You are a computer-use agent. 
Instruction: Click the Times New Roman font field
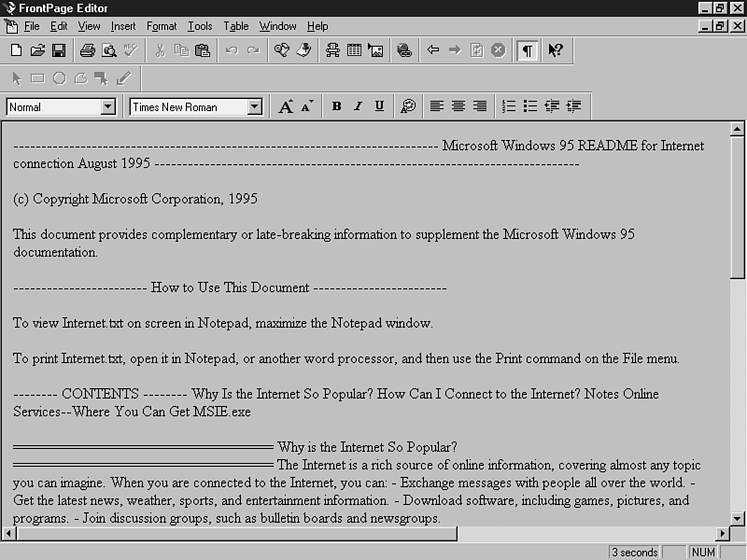pyautogui.click(x=196, y=107)
